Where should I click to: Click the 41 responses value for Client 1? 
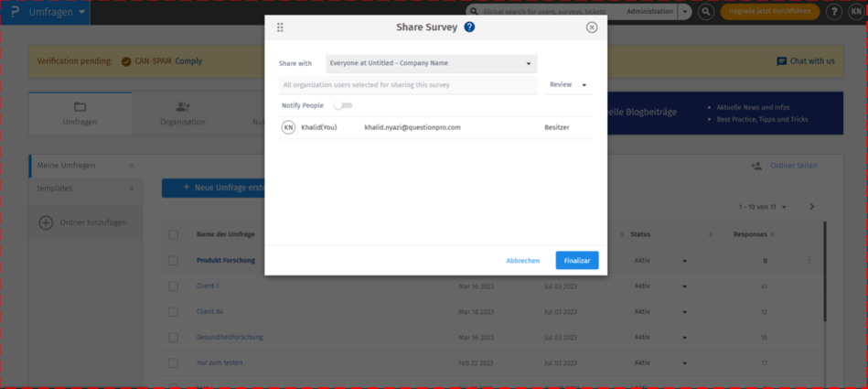tap(765, 286)
